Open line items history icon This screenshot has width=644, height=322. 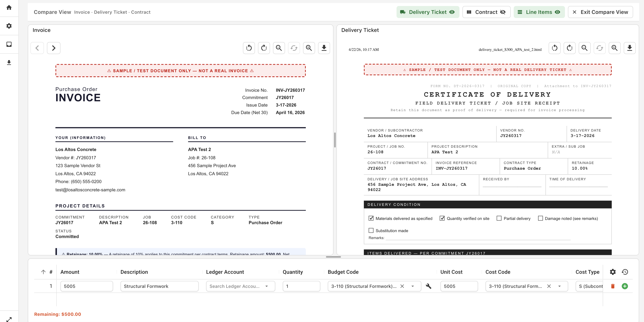pos(624,272)
